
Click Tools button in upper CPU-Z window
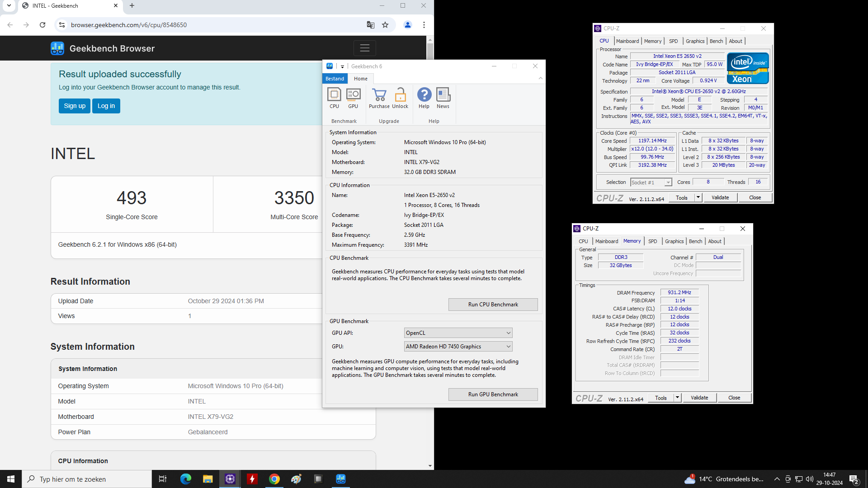pos(682,197)
